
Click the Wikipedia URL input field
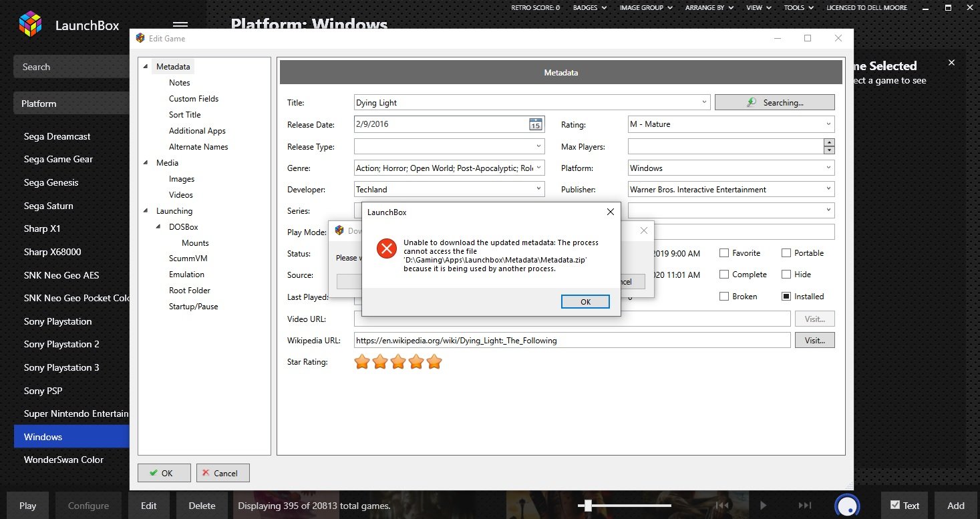572,340
